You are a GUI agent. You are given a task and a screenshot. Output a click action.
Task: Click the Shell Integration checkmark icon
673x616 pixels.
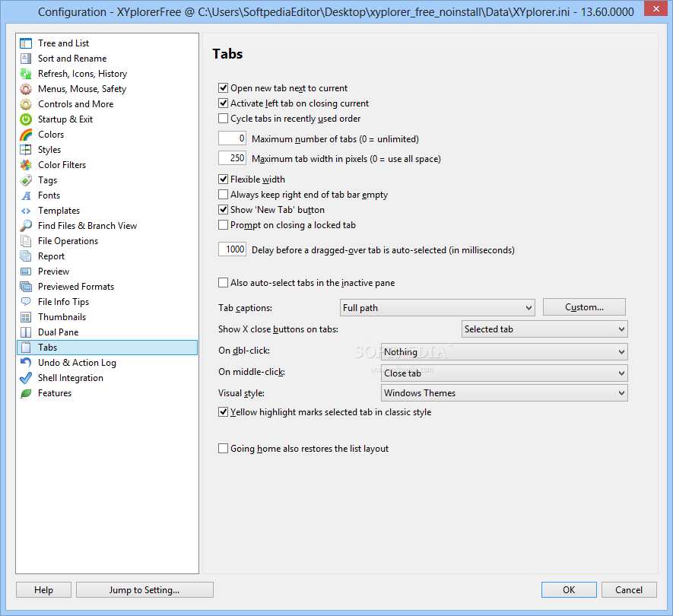tap(26, 378)
